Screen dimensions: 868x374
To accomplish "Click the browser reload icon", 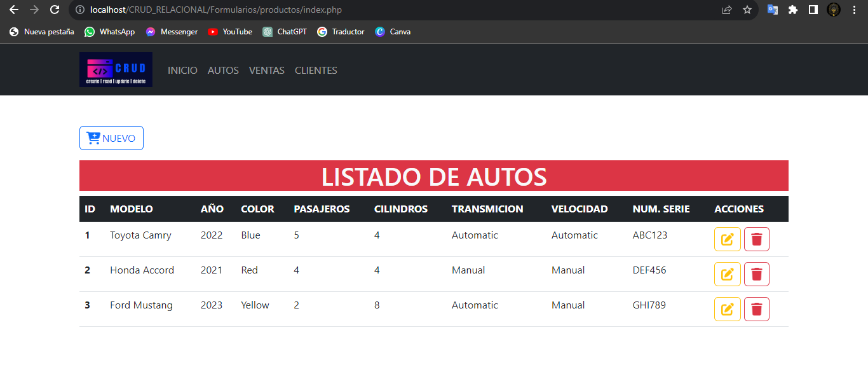I will (54, 10).
